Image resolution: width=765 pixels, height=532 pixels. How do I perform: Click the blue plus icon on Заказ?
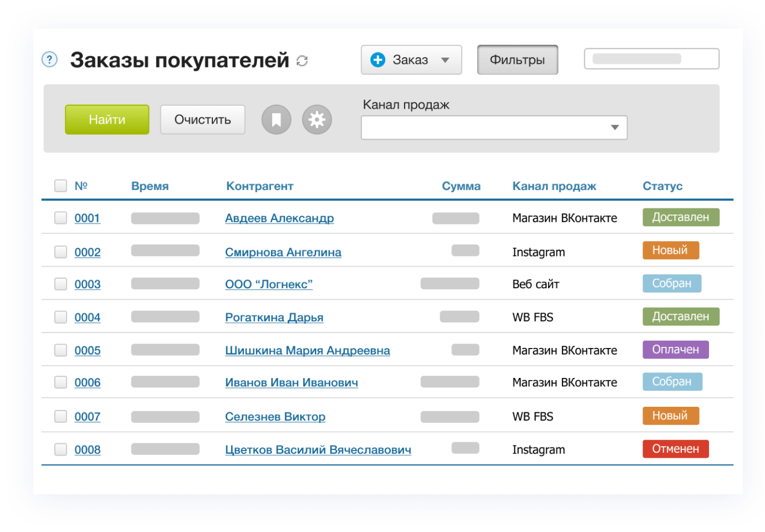click(x=378, y=60)
